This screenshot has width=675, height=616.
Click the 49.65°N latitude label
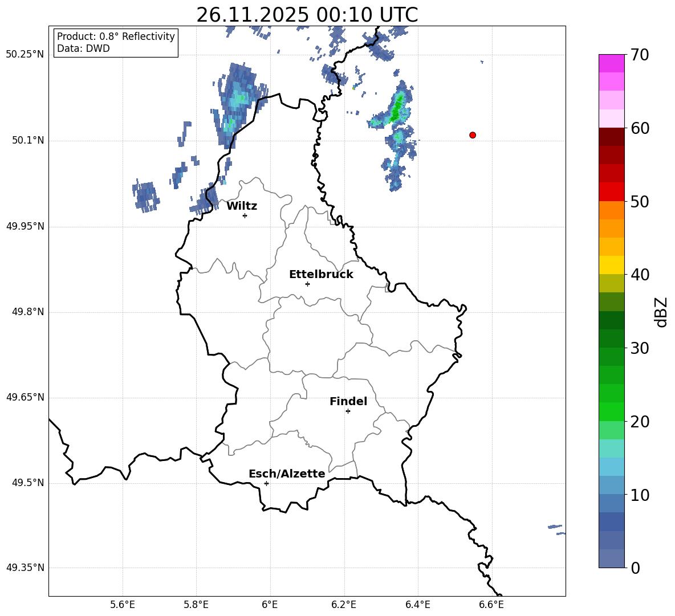click(25, 397)
